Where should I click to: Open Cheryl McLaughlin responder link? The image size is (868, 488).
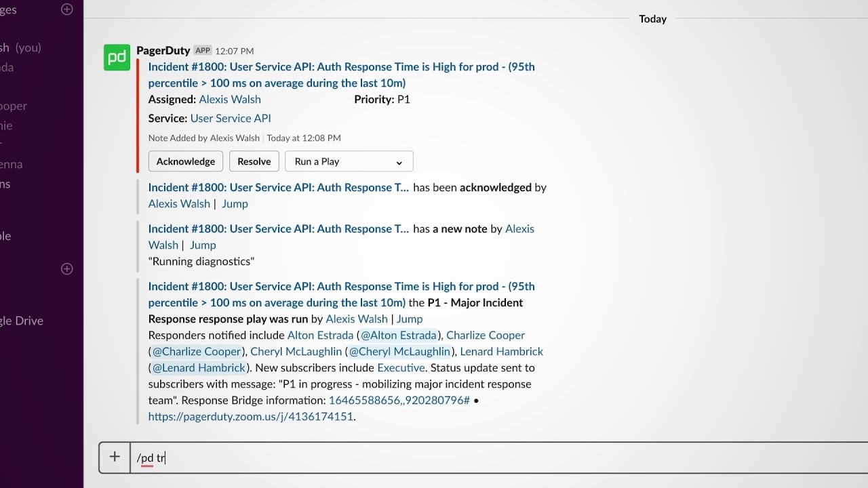click(296, 351)
